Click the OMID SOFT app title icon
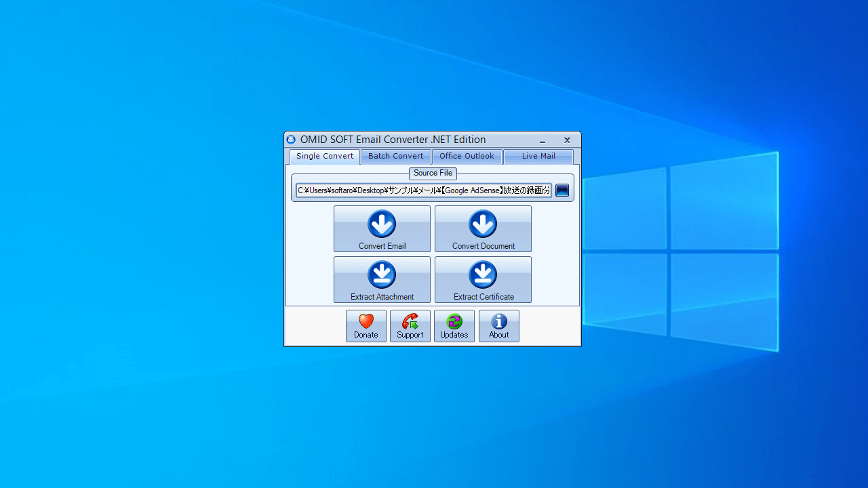This screenshot has width=868, height=488. click(x=291, y=140)
